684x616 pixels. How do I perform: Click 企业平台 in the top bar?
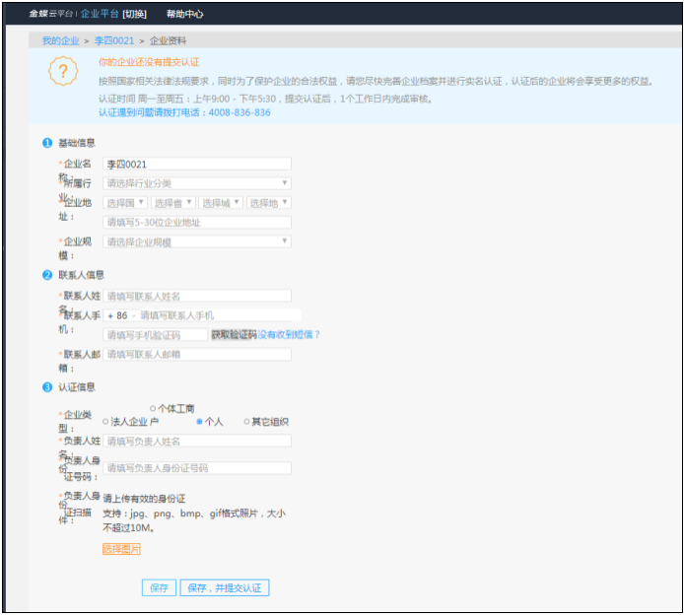(100, 14)
